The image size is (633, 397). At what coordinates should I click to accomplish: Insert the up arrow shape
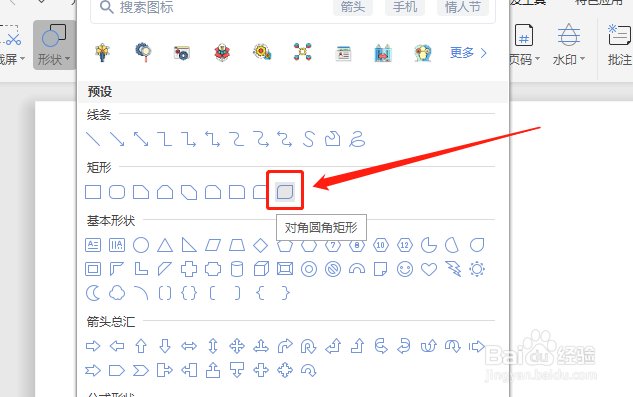(141, 346)
